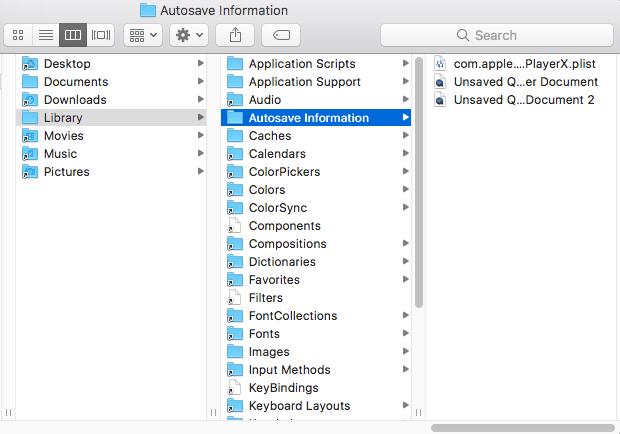Click the Library column resize handle
This screenshot has width=620, height=434.
[214, 413]
